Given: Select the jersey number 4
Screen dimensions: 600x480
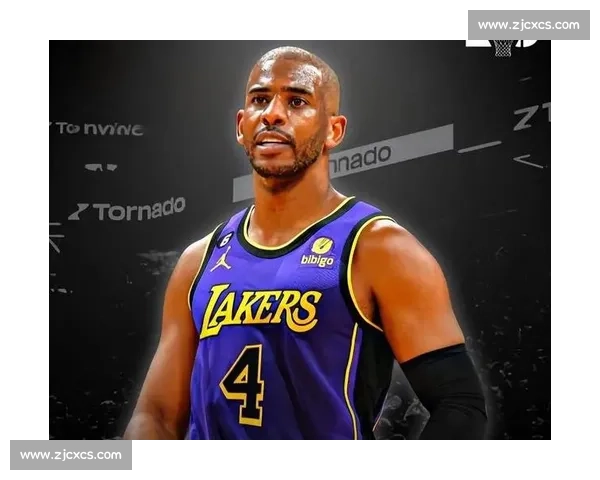Looking at the screenshot, I should (243, 385).
